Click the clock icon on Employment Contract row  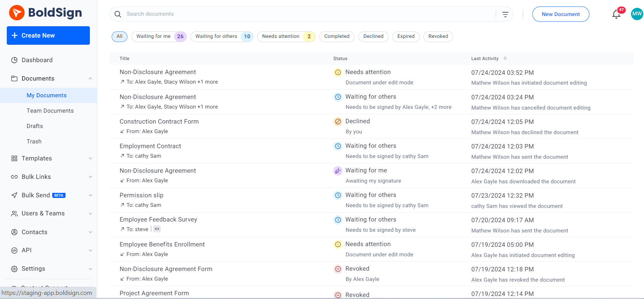point(338,146)
